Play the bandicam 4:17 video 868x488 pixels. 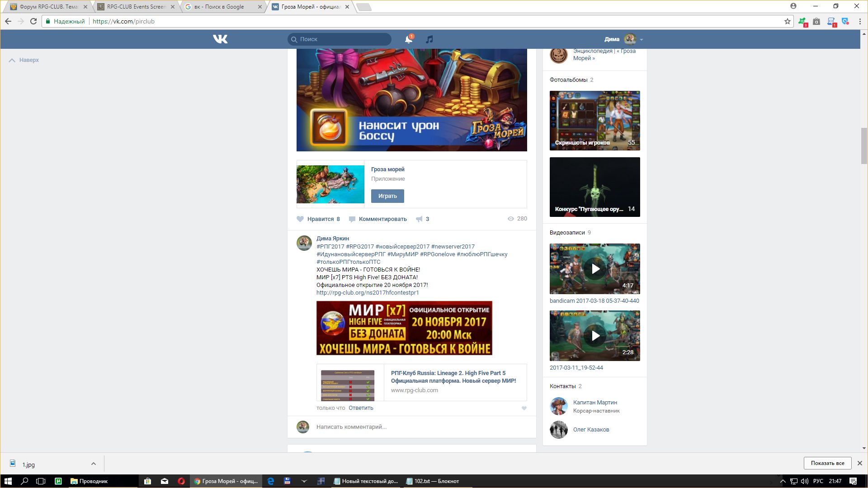coord(595,269)
